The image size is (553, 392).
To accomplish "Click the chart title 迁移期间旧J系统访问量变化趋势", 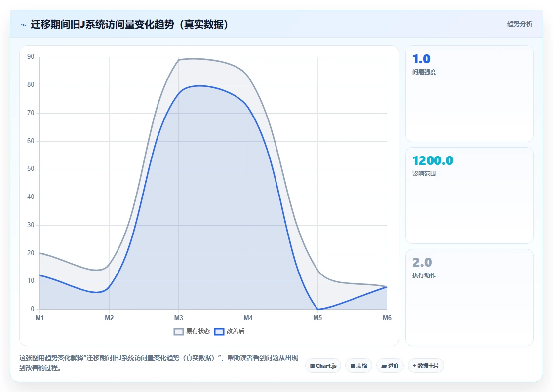I will tap(130, 24).
